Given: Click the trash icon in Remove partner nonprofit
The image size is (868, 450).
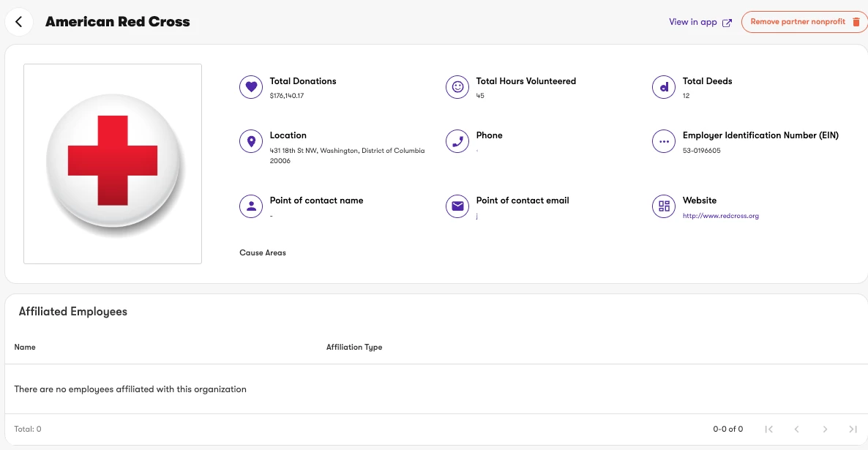Looking at the screenshot, I should coord(856,22).
